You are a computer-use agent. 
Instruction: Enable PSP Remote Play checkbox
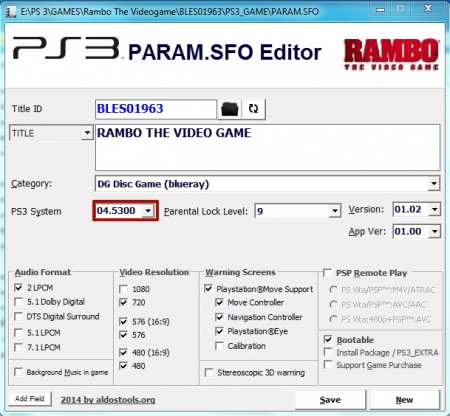[328, 273]
